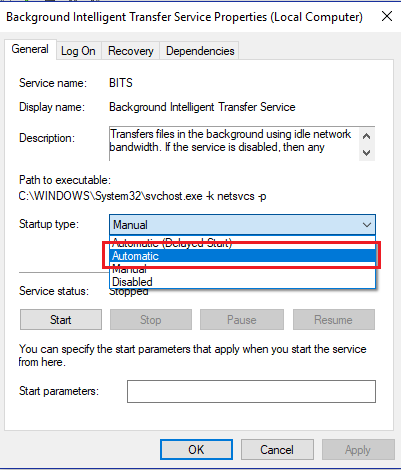The height and width of the screenshot is (470, 401).
Task: Focus the Start parameters text field
Action: [251, 391]
